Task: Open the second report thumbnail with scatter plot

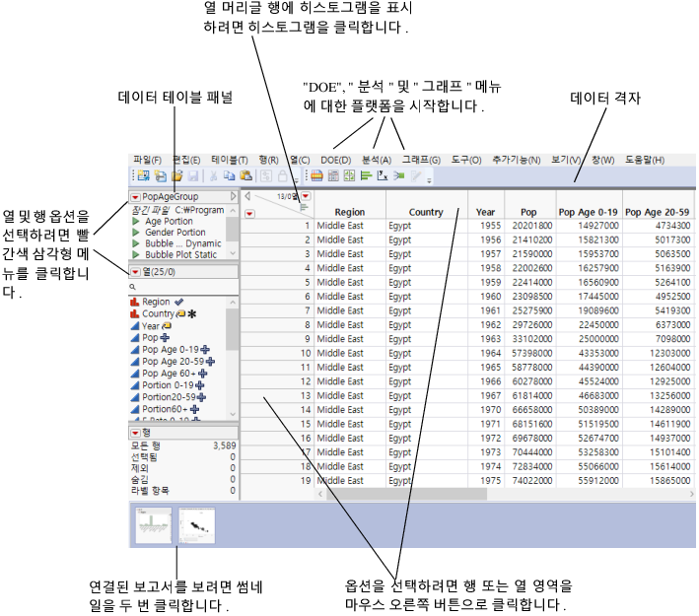Action: (x=197, y=525)
